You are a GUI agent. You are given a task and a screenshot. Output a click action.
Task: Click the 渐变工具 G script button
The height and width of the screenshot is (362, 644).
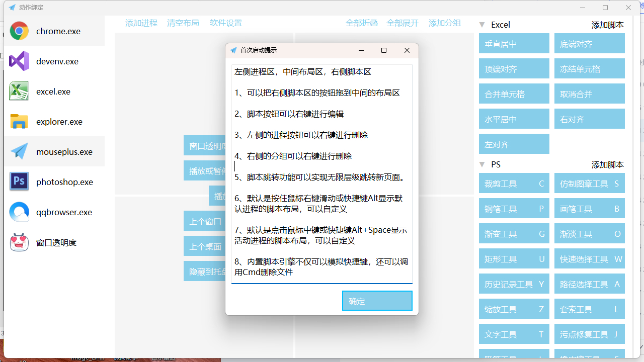[x=514, y=234]
